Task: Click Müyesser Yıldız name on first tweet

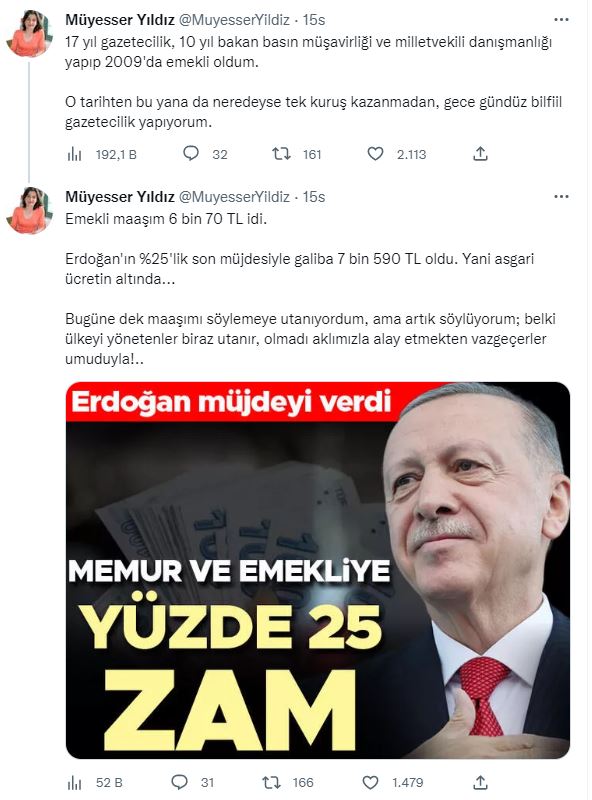Action: click(x=120, y=20)
